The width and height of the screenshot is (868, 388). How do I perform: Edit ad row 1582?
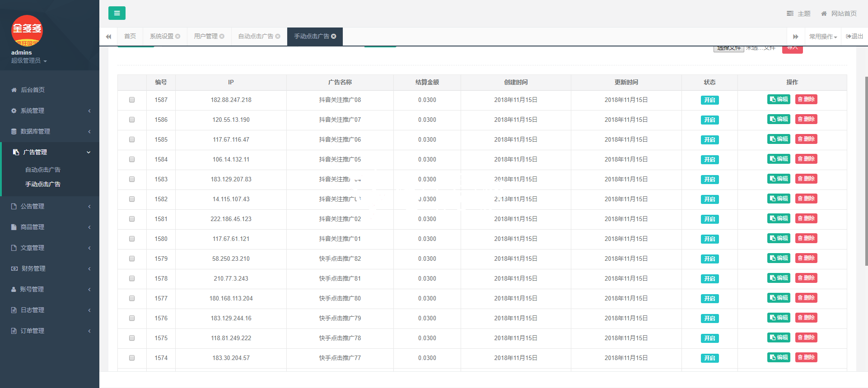[x=779, y=199]
